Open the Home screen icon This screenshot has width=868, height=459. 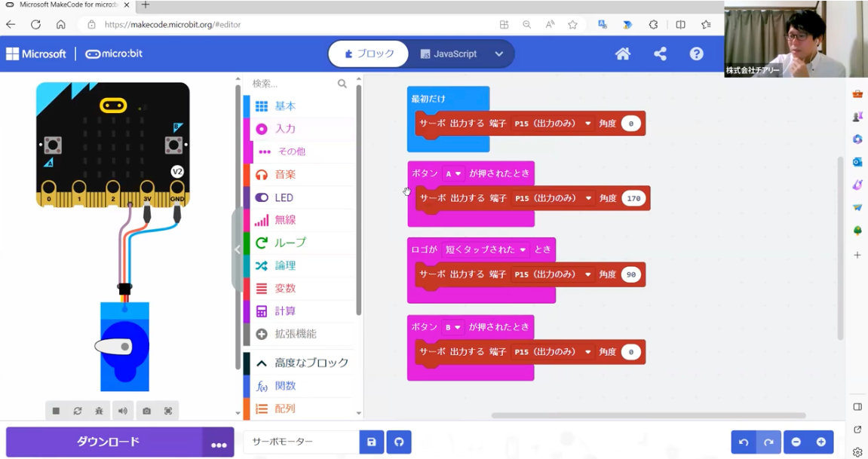(x=623, y=54)
